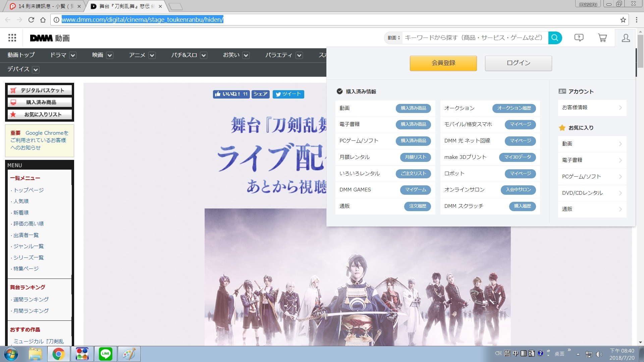The image size is (644, 362).
Task: Click the network tray icon
Action: coord(589,354)
